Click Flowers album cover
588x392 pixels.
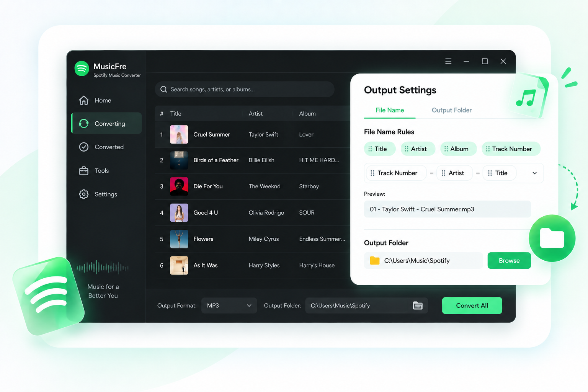point(179,239)
